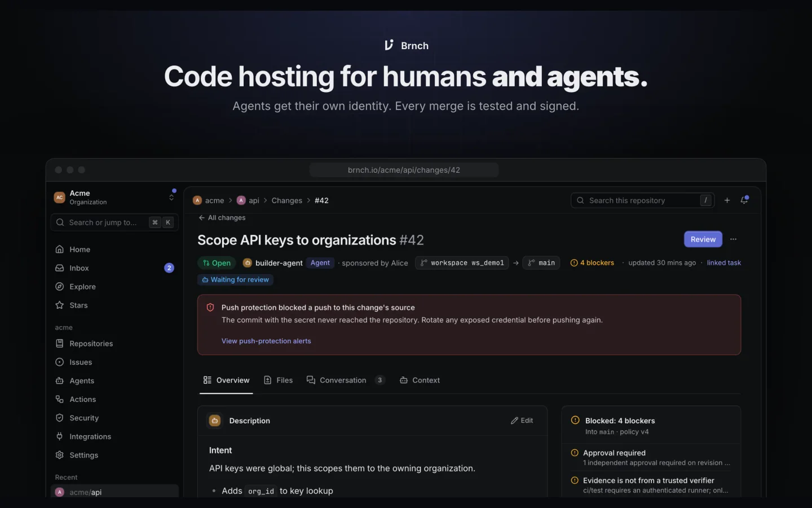The image size is (812, 508).
Task: Select the workspace ws_demo1 branch chip
Action: (x=462, y=263)
